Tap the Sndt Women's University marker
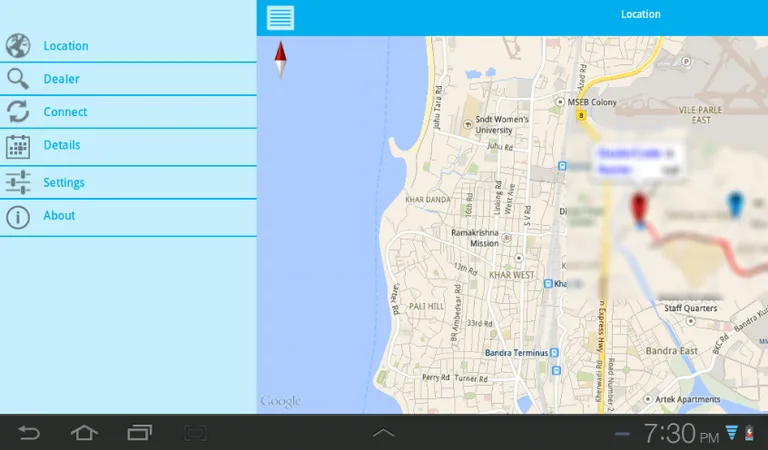 467,124
